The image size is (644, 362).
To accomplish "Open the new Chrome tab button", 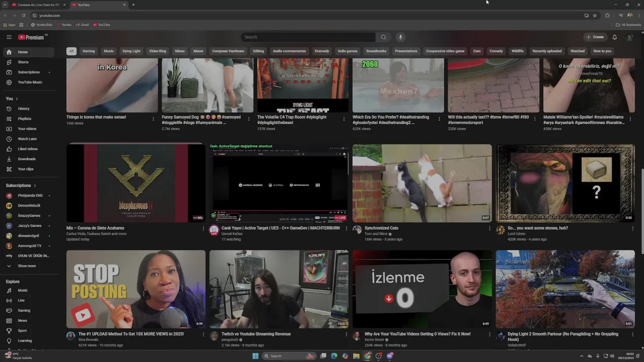I will [133, 5].
